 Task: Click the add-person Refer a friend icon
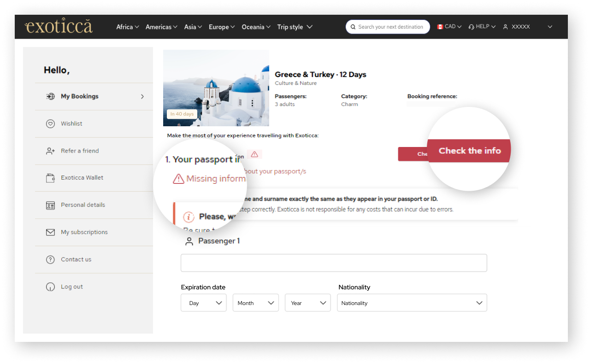(x=51, y=151)
